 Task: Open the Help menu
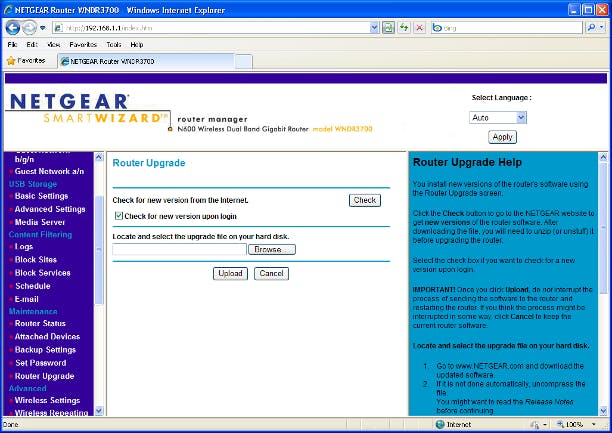(137, 45)
